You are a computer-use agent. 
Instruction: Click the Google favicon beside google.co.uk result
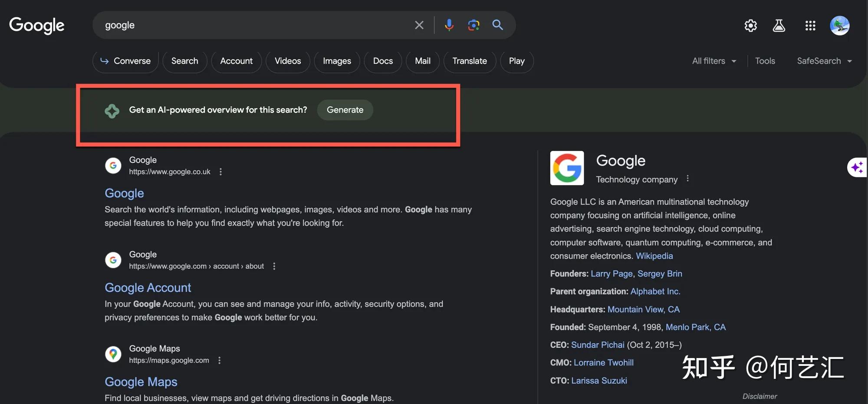click(113, 166)
